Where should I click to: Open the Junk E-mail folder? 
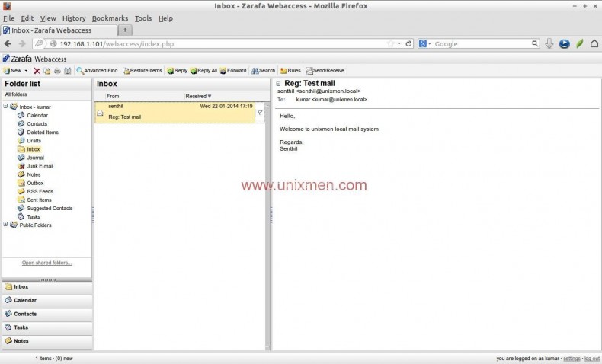click(x=40, y=166)
